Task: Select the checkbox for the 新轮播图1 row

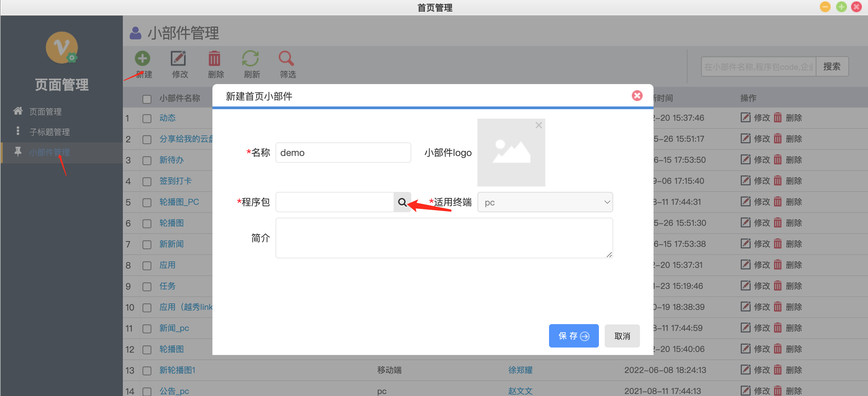Action: 147,371
